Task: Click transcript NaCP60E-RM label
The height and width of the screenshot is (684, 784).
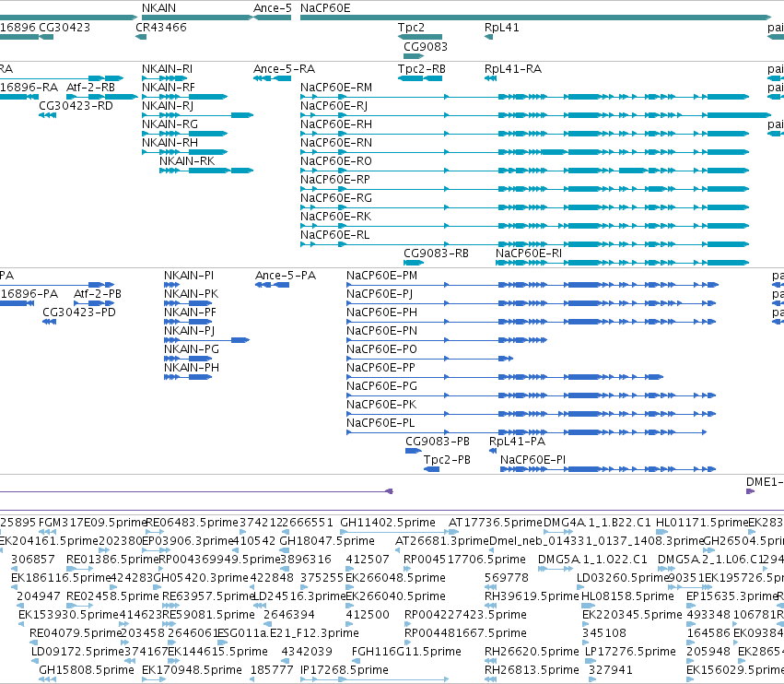Action: (x=336, y=87)
